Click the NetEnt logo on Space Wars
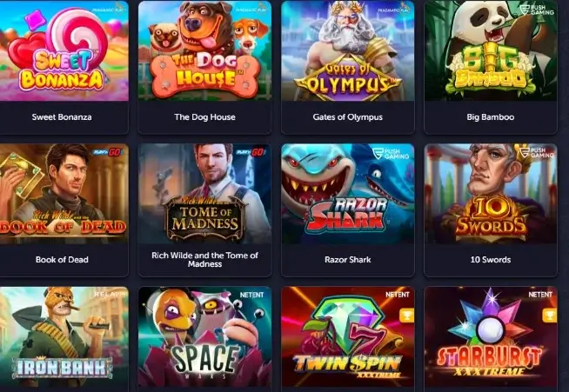This screenshot has height=392, width=569. (251, 295)
